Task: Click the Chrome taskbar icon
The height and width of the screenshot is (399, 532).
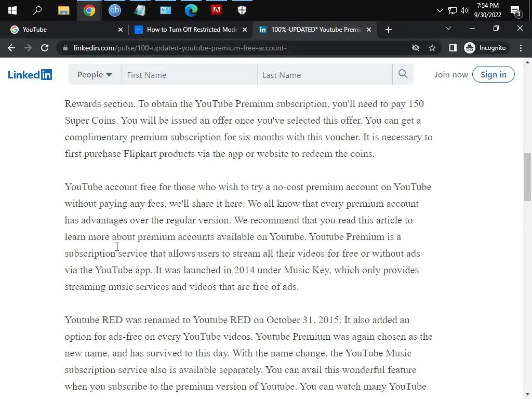Action: click(x=89, y=10)
